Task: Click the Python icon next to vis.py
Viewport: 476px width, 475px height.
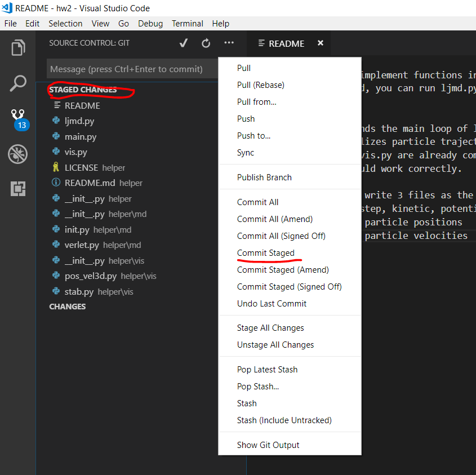Action: click(x=56, y=151)
